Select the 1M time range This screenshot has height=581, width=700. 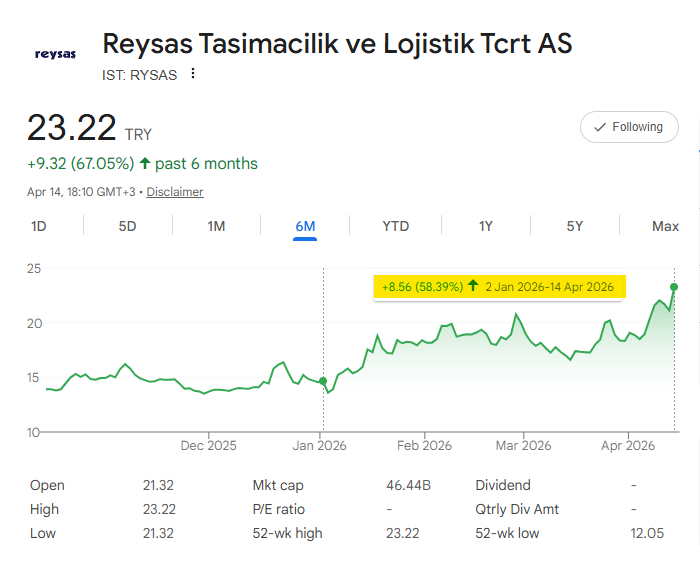point(216,226)
